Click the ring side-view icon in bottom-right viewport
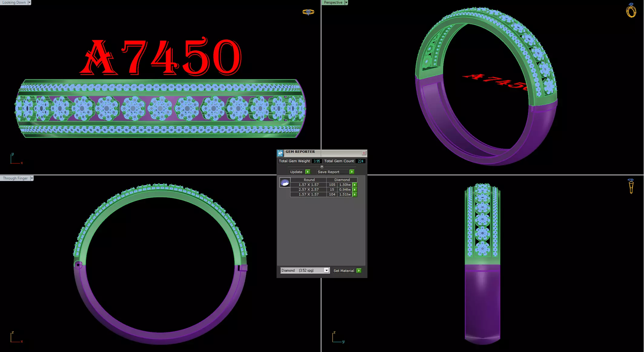The width and height of the screenshot is (644, 352). pos(631,186)
